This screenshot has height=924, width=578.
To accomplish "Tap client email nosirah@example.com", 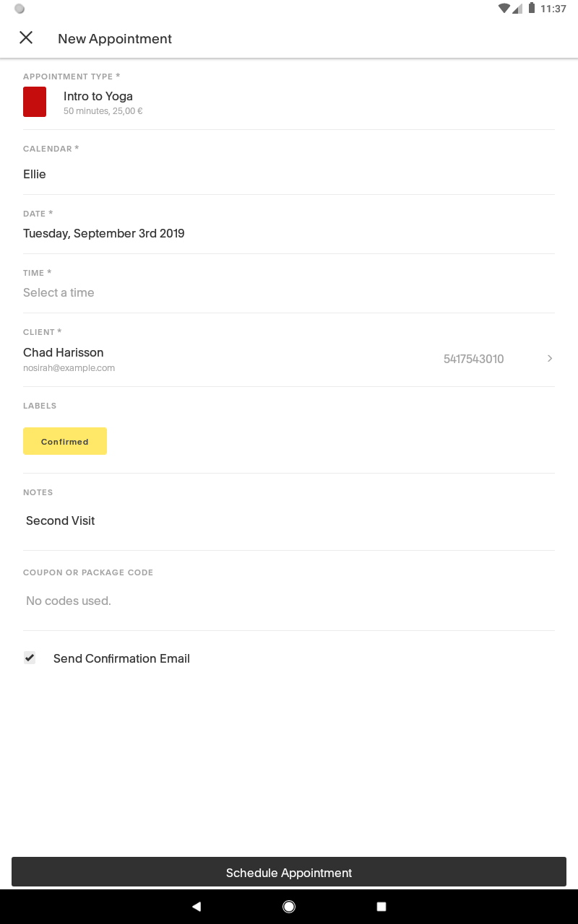I will 69,368.
